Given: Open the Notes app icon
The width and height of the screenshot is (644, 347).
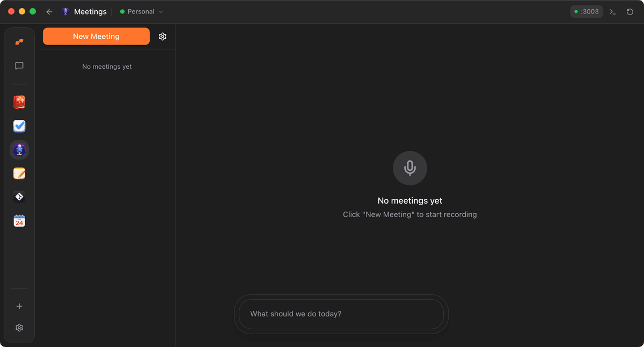Looking at the screenshot, I should [19, 173].
